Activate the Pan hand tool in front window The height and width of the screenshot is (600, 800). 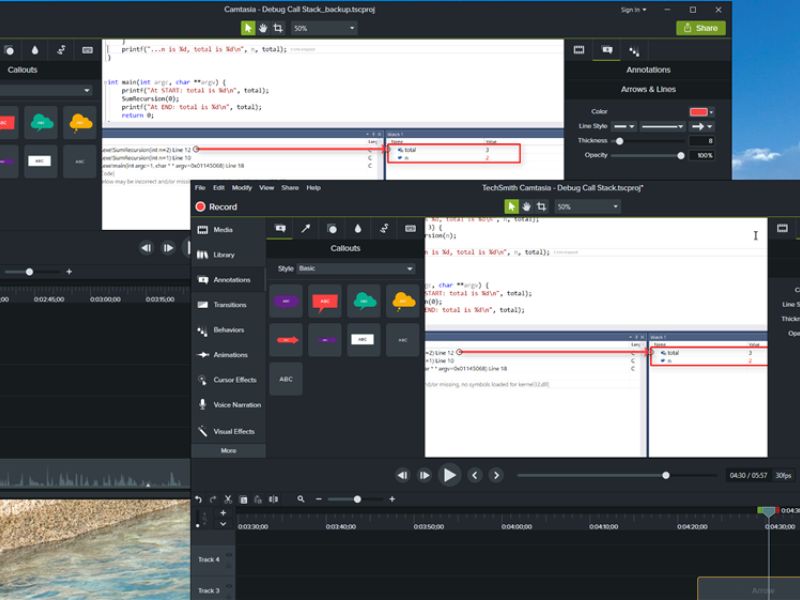pos(527,207)
